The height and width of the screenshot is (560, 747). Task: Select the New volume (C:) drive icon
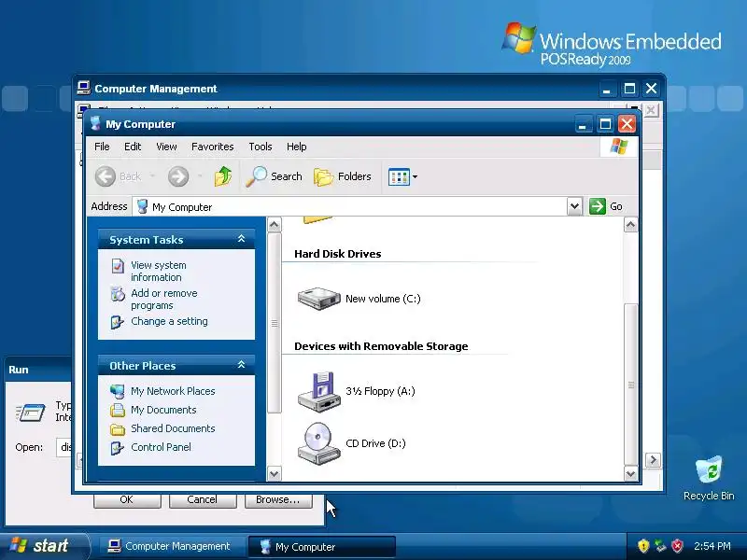point(318,299)
